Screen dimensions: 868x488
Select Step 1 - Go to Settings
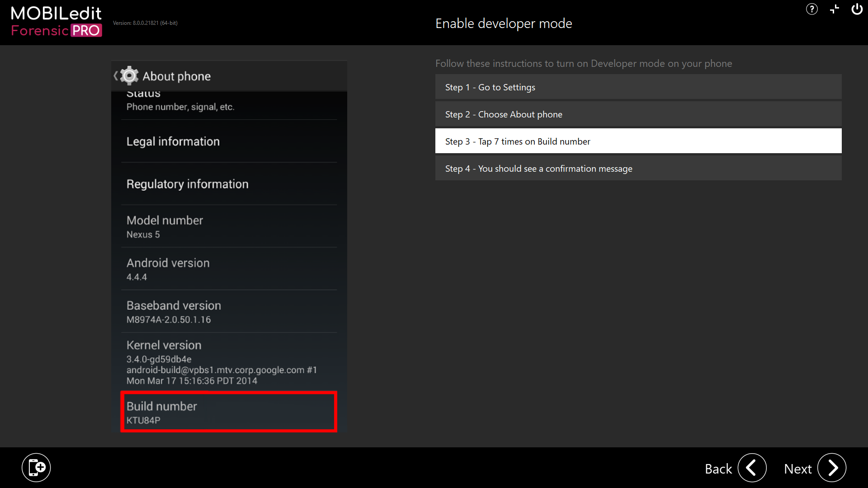638,87
